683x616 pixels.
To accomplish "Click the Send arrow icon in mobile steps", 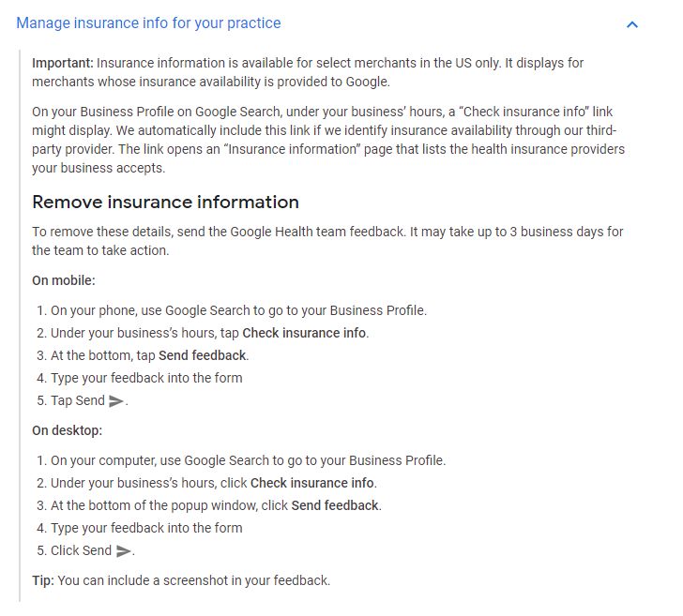I will (x=116, y=401).
